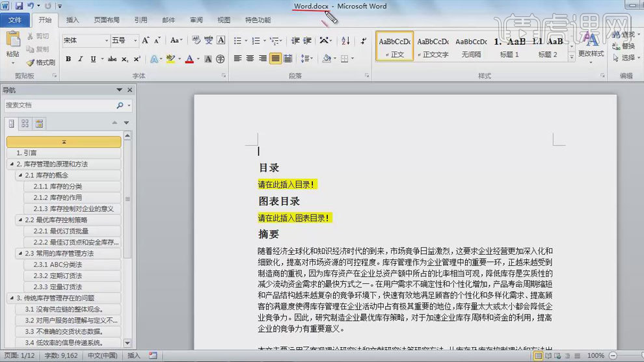Click the Text Effects glowing A icon

[x=154, y=59]
